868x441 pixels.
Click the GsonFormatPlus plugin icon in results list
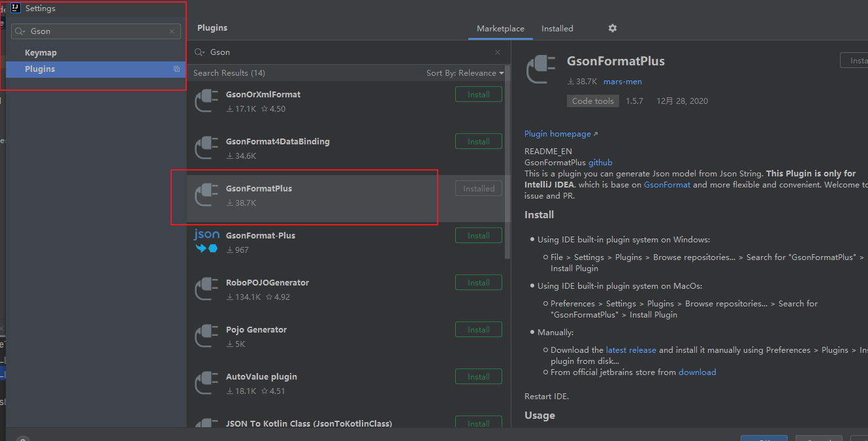[x=206, y=195]
